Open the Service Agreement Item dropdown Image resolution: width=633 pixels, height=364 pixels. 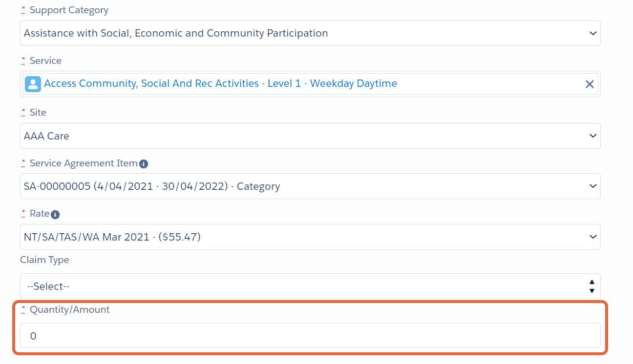(310, 186)
